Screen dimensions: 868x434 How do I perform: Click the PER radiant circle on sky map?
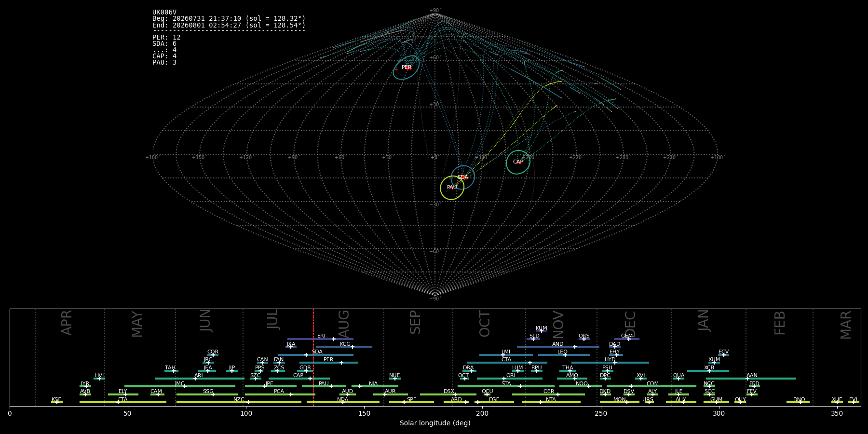pos(406,68)
